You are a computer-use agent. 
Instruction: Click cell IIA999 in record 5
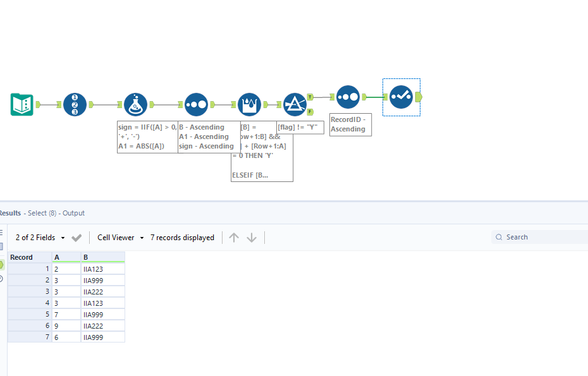pyautogui.click(x=103, y=315)
